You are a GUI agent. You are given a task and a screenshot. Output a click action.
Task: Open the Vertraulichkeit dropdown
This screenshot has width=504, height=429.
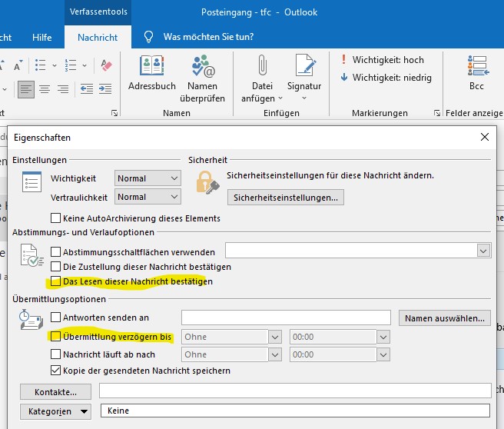[148, 197]
